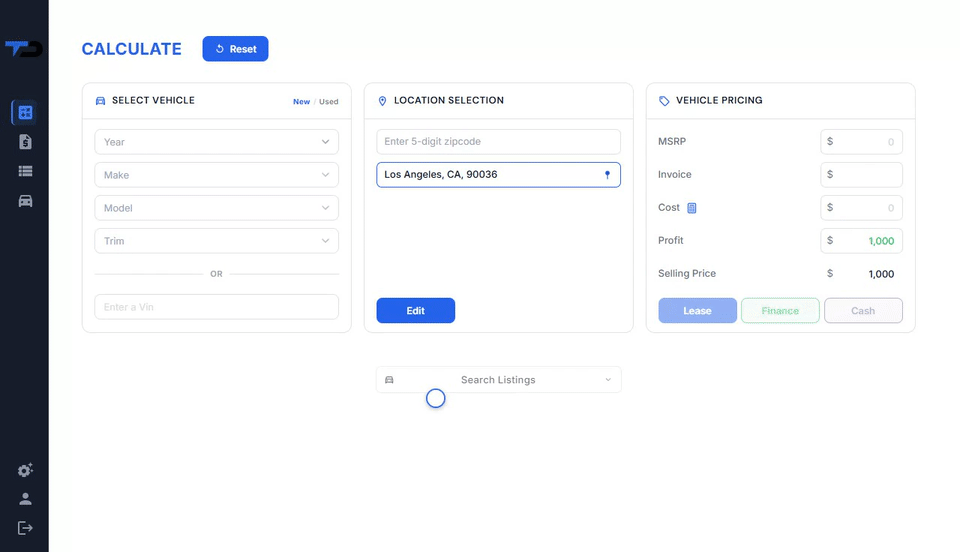The width and height of the screenshot is (960, 552).
Task: Expand the Trim dropdown
Action: point(217,241)
